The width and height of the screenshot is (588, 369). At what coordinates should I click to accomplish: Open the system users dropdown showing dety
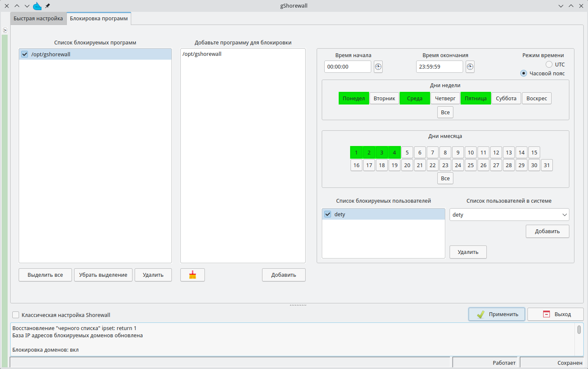(x=509, y=215)
